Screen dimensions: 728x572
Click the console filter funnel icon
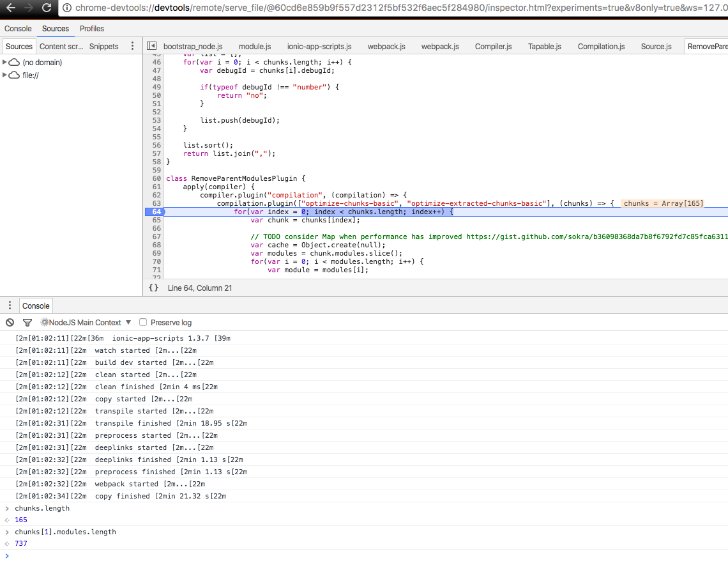[27, 323]
